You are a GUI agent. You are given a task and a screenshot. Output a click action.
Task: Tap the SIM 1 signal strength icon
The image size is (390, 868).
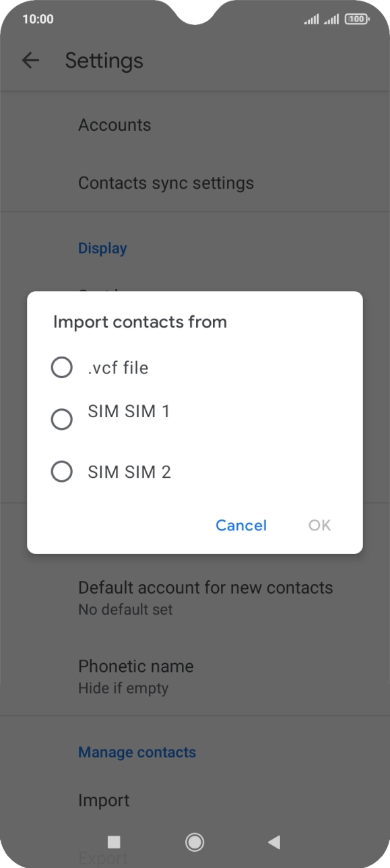[x=311, y=19]
